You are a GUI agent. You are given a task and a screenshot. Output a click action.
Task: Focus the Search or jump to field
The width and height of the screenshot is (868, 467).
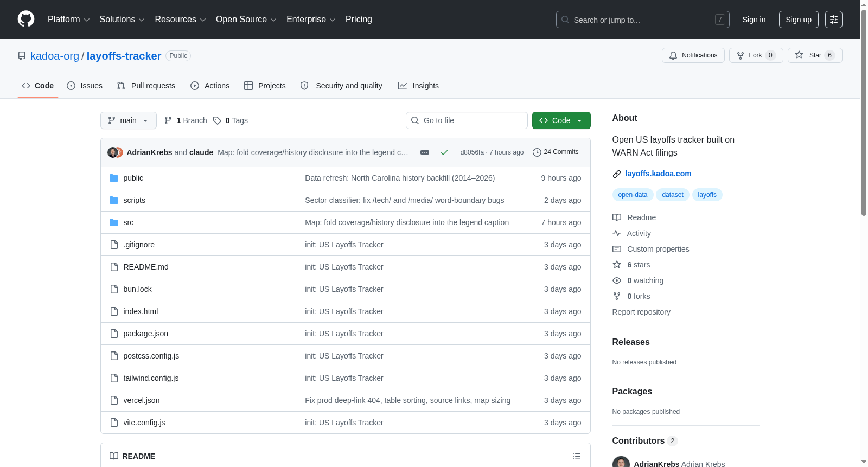click(x=643, y=20)
